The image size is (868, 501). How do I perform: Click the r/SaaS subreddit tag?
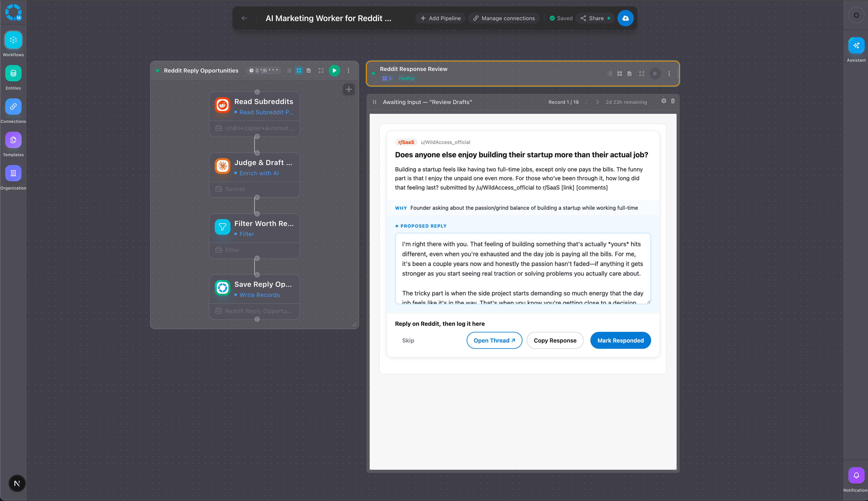pyautogui.click(x=406, y=142)
